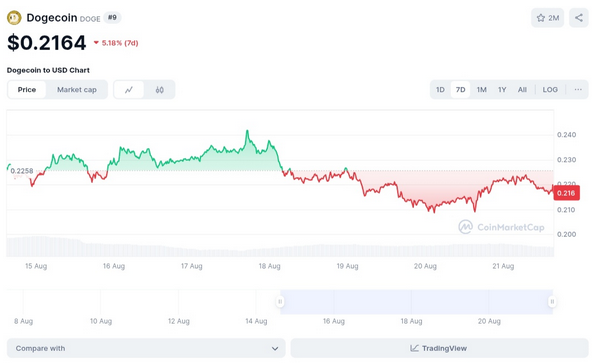
Task: Click the TradingView chart icon
Action: pyautogui.click(x=414, y=348)
